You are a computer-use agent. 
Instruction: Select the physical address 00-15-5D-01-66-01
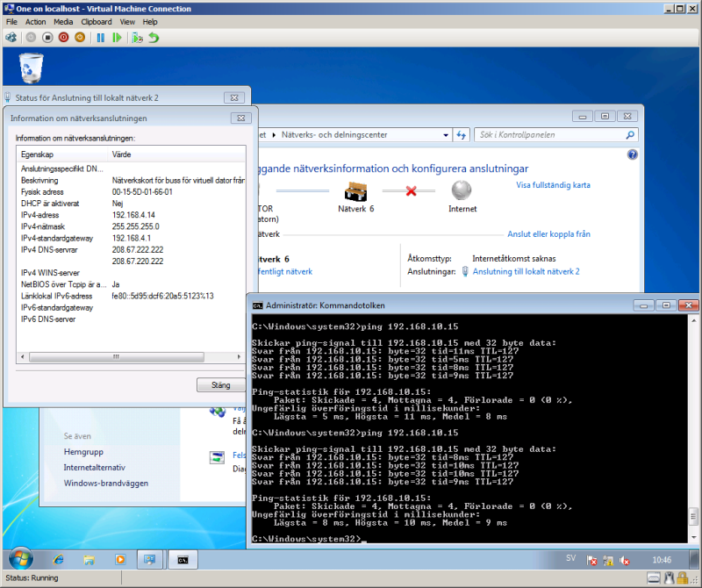[x=142, y=191]
